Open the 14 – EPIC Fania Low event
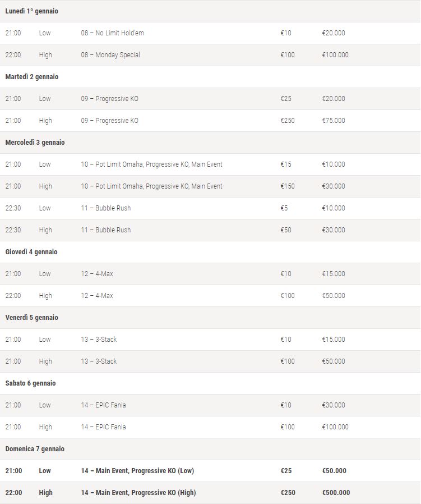 pos(210,405)
